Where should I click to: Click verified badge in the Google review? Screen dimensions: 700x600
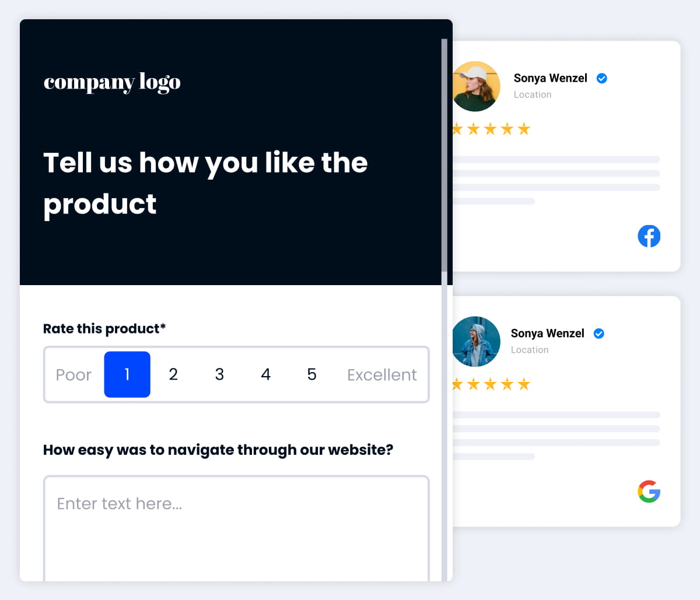[599, 334]
